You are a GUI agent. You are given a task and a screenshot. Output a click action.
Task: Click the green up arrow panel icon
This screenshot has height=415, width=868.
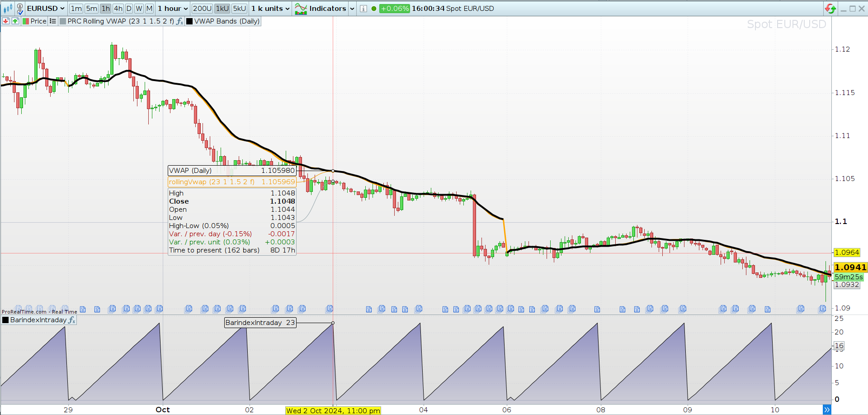(15, 21)
